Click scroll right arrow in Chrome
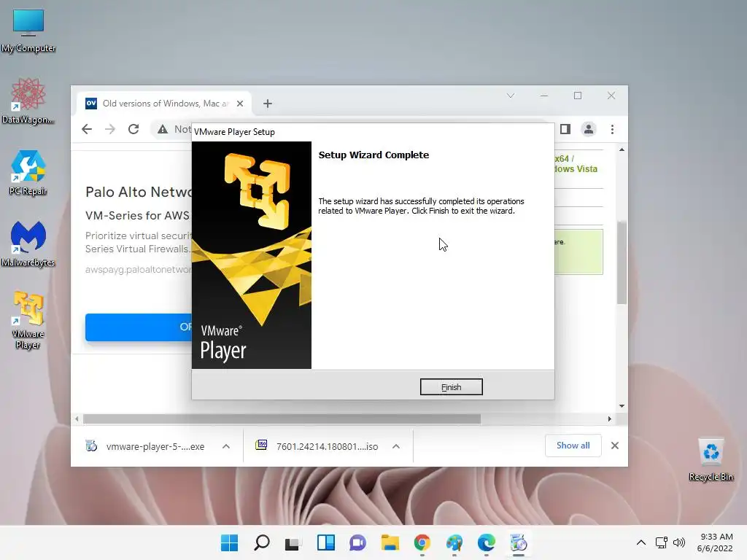Screen dimensions: 747x560 click(610, 419)
